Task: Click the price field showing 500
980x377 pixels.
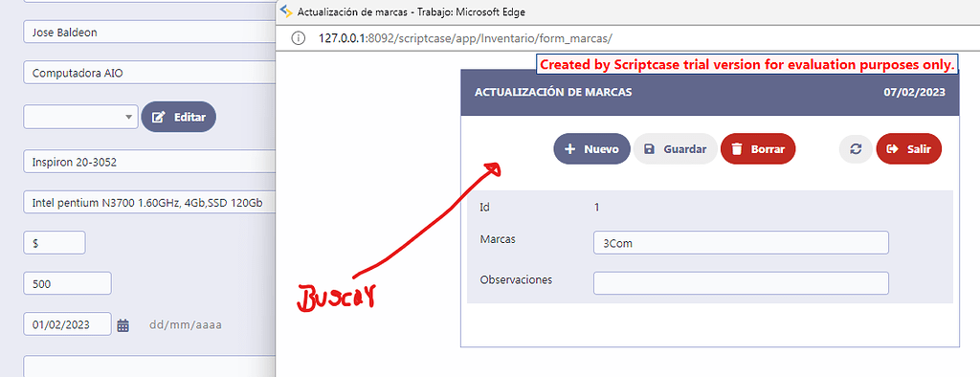Action: coord(68,283)
